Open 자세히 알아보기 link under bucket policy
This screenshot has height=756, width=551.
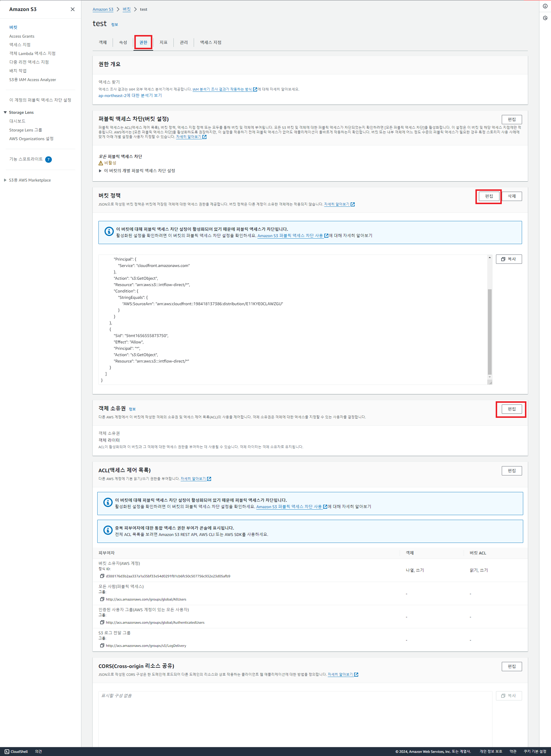pyautogui.click(x=339, y=204)
